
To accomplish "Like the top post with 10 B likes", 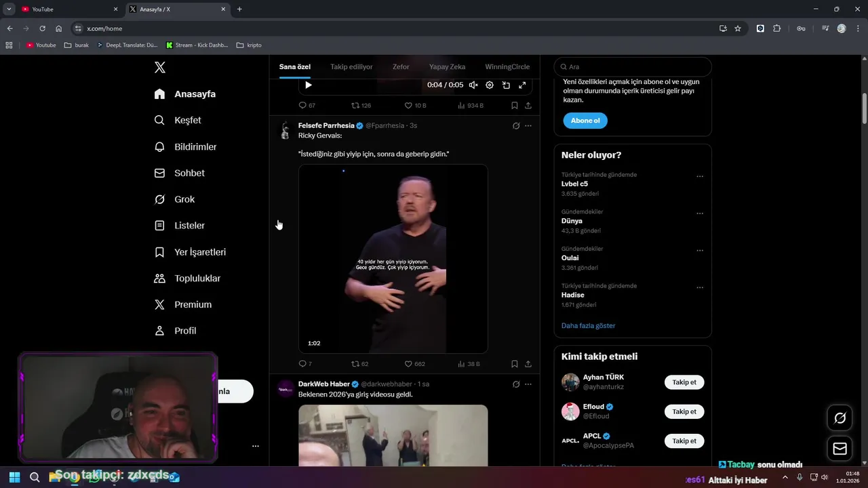I will [x=415, y=105].
